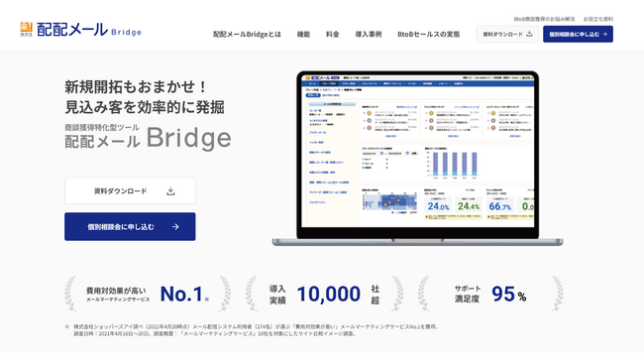Click header 個別相談会に申し込む button
644x363 pixels.
578,34
